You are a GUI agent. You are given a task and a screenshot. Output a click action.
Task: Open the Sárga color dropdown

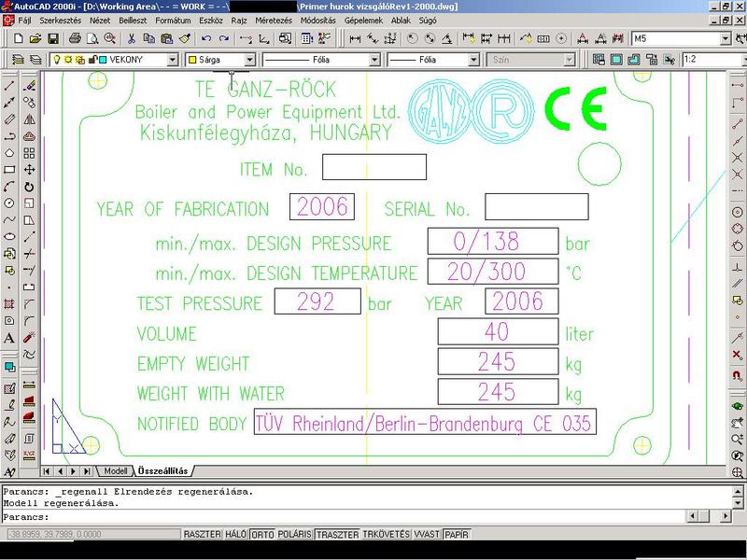(249, 60)
